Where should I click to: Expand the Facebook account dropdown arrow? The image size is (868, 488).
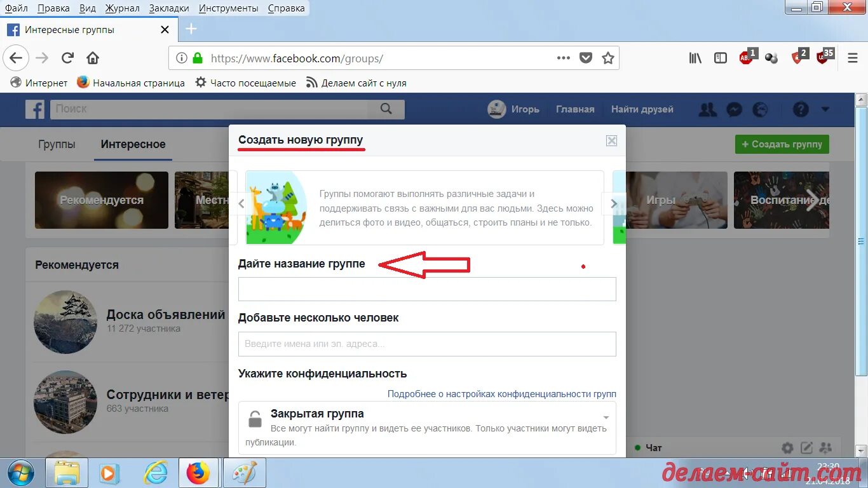[x=825, y=109]
